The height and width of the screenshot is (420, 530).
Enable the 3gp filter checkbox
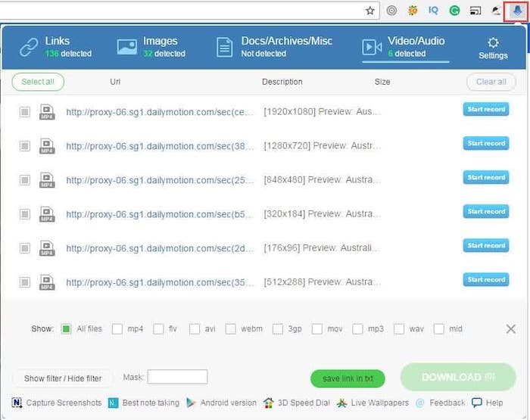pyautogui.click(x=278, y=328)
